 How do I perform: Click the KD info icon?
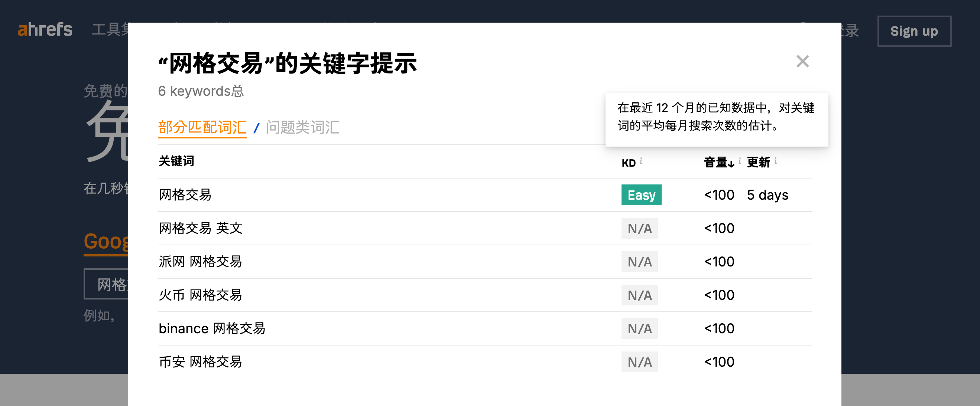(x=641, y=161)
